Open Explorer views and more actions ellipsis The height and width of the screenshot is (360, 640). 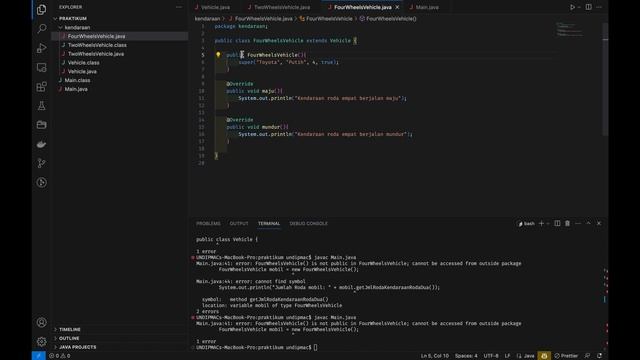click(179, 7)
